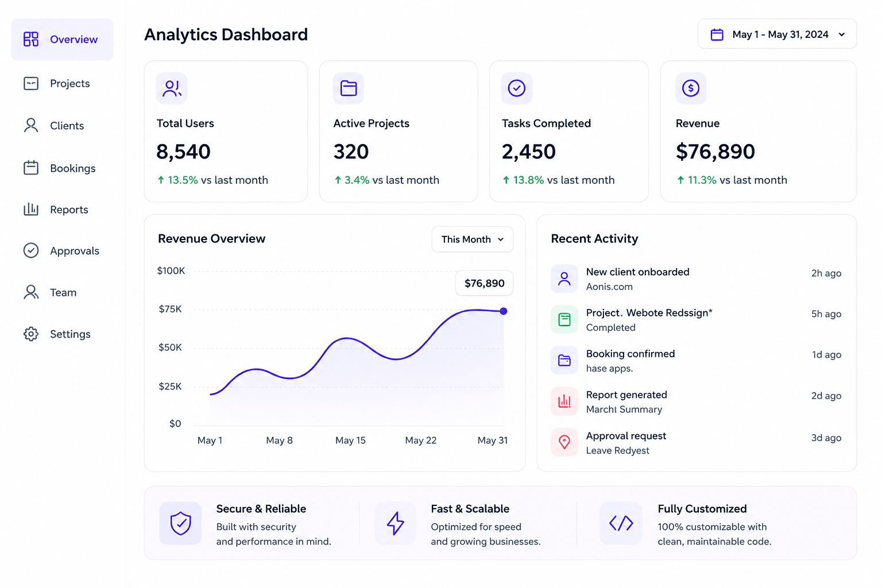Image resolution: width=882 pixels, height=588 pixels.
Task: Click the Bookings calendar icon in sidebar
Action: coord(31,168)
